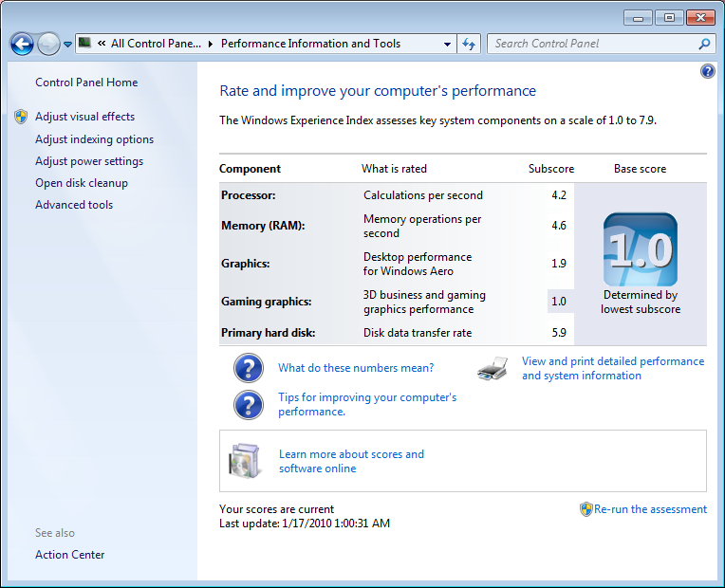Click the printer icon
The height and width of the screenshot is (588, 725).
pos(493,368)
